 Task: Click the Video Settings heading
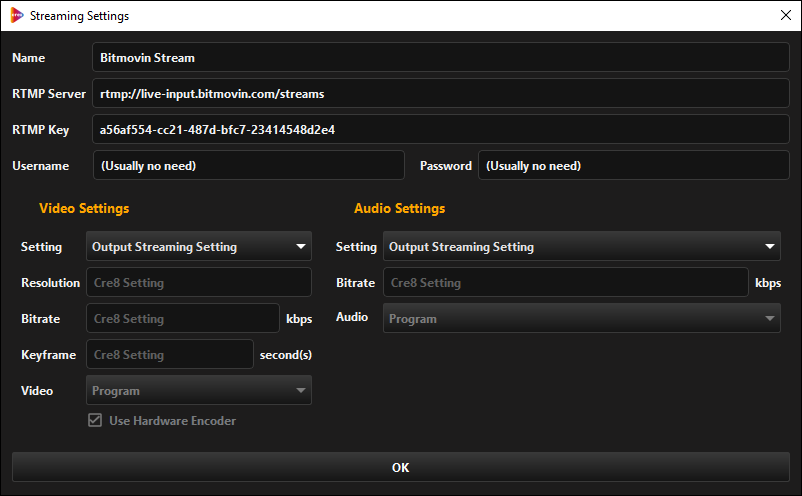tap(84, 208)
